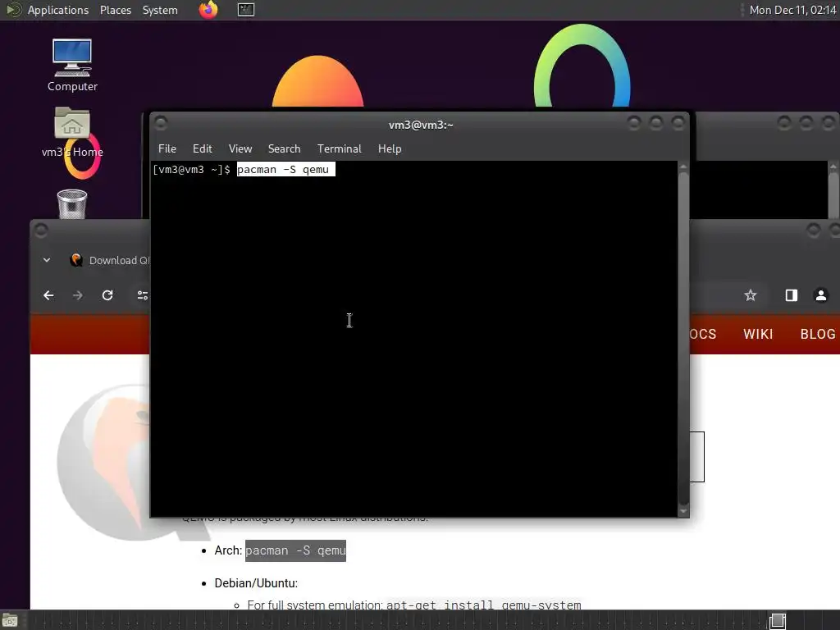The width and height of the screenshot is (840, 630).
Task: Open the Trash icon on the desktop
Action: (x=72, y=204)
